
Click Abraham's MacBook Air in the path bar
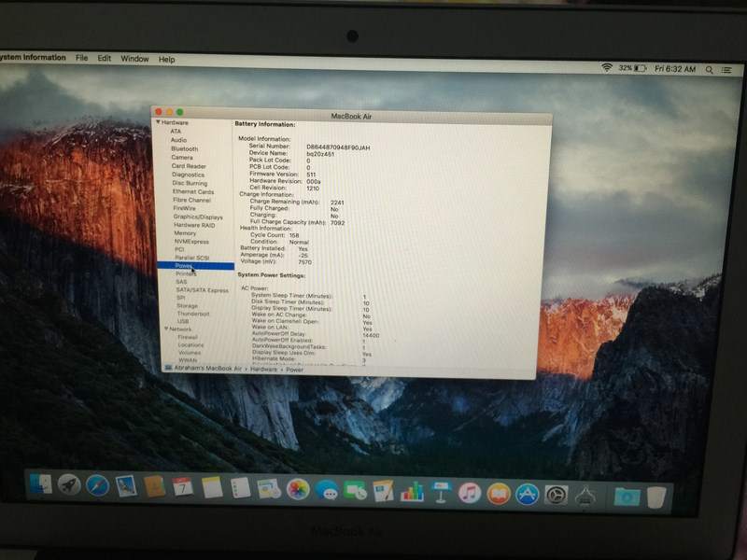(208, 369)
